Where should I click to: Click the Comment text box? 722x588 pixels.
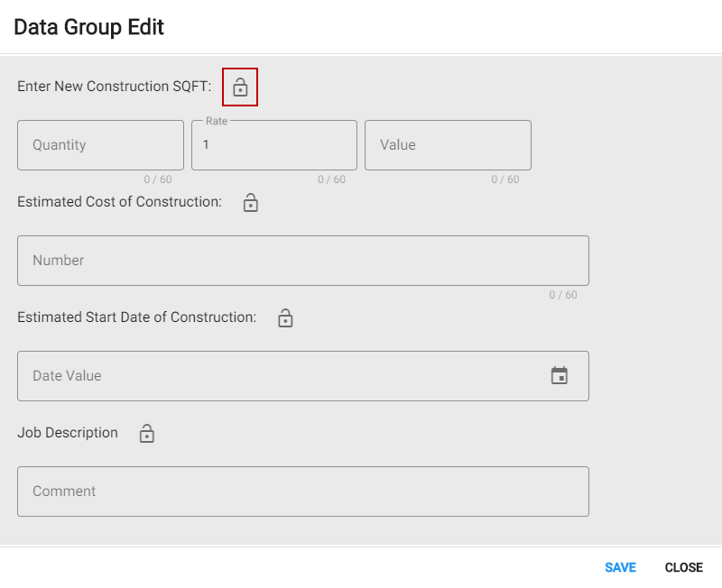tap(302, 492)
